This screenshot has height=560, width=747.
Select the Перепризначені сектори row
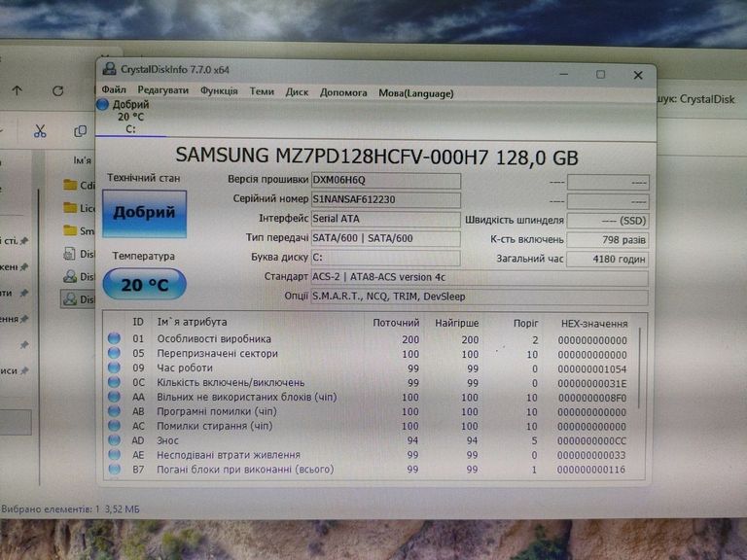click(x=370, y=354)
